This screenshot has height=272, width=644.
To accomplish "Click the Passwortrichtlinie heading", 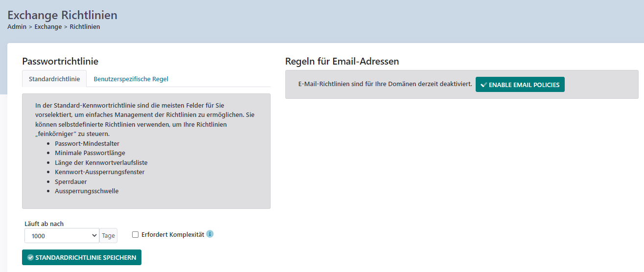I will click(60, 61).
